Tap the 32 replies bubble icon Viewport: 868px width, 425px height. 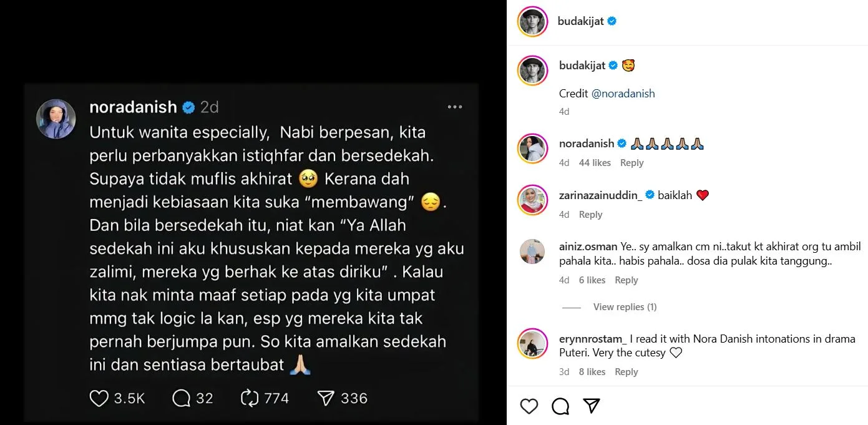[x=181, y=398]
